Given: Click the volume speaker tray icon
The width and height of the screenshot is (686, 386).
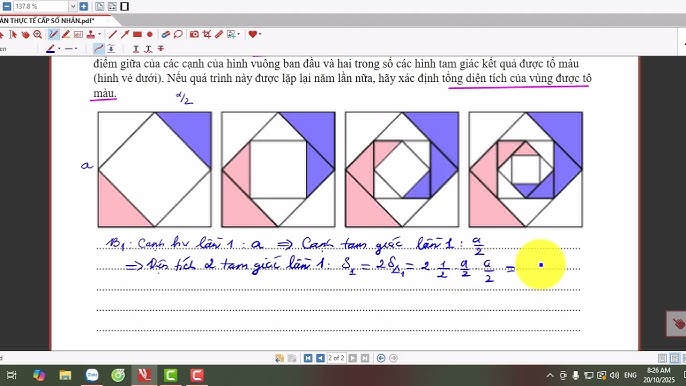Looking at the screenshot, I should point(614,375).
